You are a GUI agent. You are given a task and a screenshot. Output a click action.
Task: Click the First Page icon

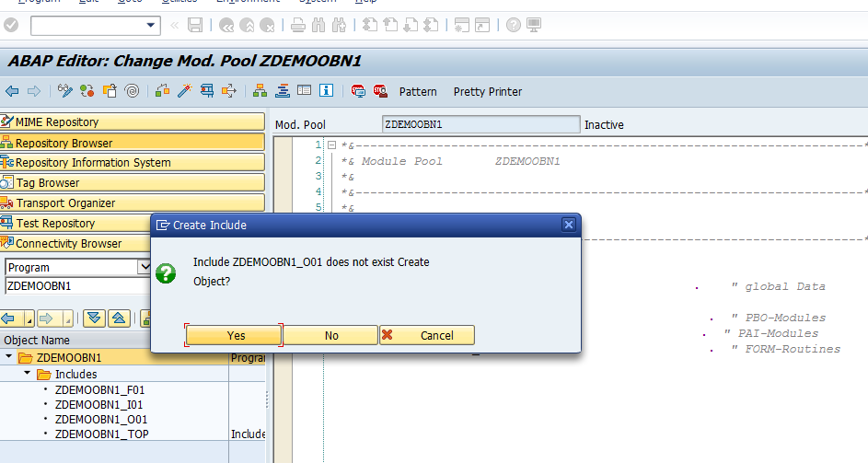pos(369,25)
